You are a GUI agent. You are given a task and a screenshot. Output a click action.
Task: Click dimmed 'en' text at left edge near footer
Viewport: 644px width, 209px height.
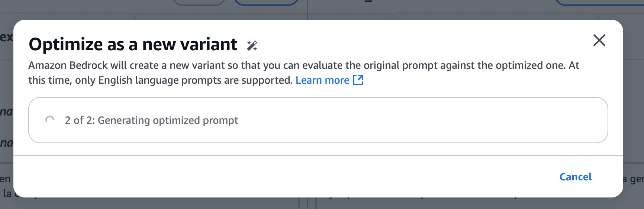[5, 179]
